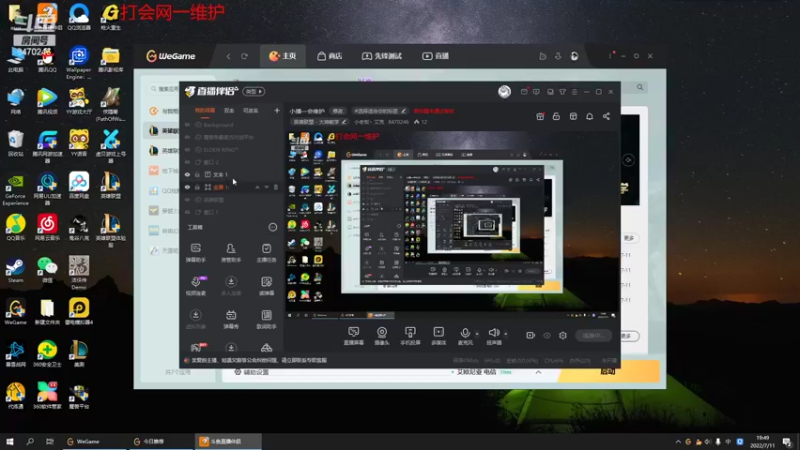Toggle visibility of the 英雄联盟 layer
Viewport: 800px width, 450px height.
tap(187, 199)
